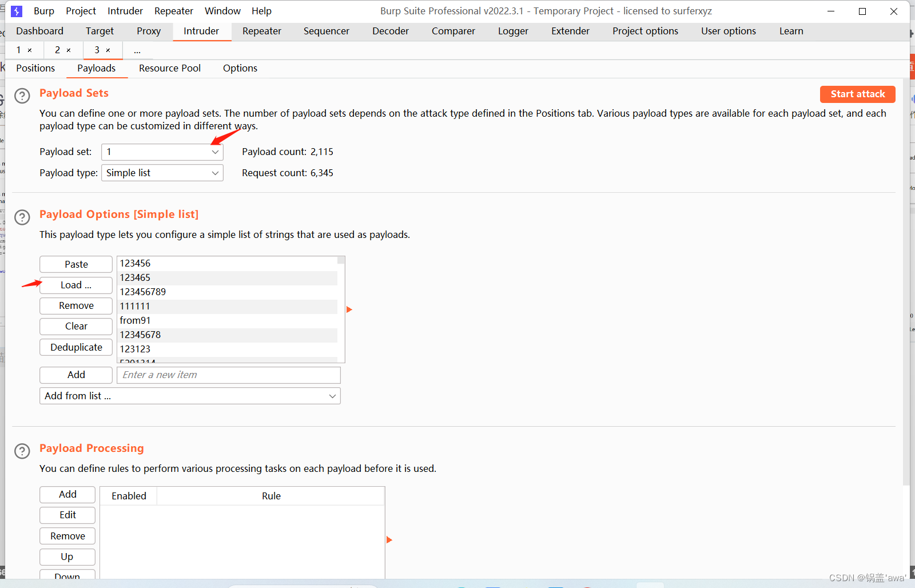Select payload '123456' in the list
Image resolution: width=915 pixels, height=588 pixels.
(227, 263)
